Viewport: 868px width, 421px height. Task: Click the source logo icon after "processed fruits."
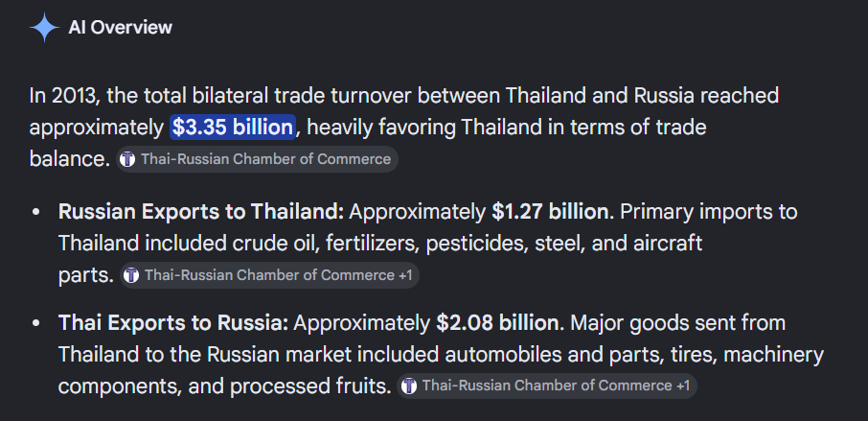pos(409,386)
